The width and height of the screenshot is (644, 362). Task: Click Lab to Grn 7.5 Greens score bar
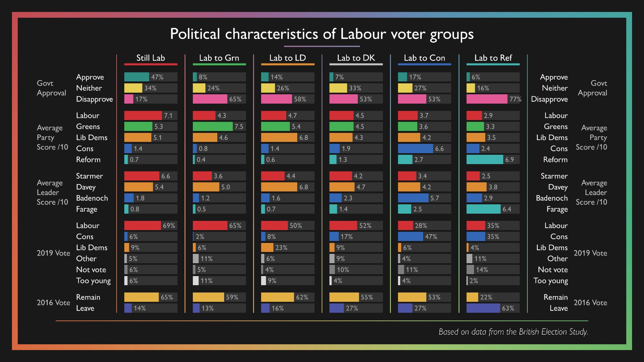[213, 126]
